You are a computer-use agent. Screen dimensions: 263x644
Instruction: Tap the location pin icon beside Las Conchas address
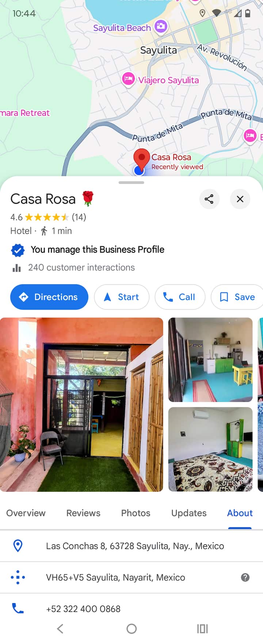(x=18, y=546)
